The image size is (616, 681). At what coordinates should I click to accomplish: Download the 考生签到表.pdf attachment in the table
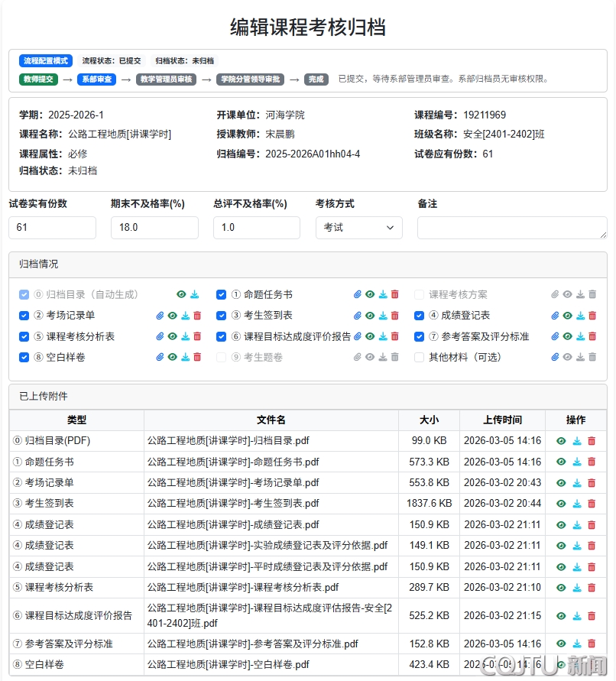point(577,504)
